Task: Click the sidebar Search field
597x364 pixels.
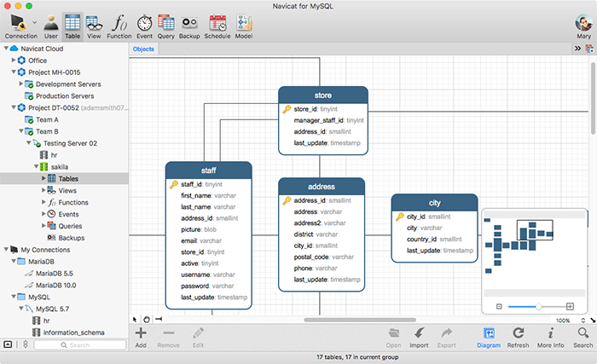Action: click(x=80, y=345)
